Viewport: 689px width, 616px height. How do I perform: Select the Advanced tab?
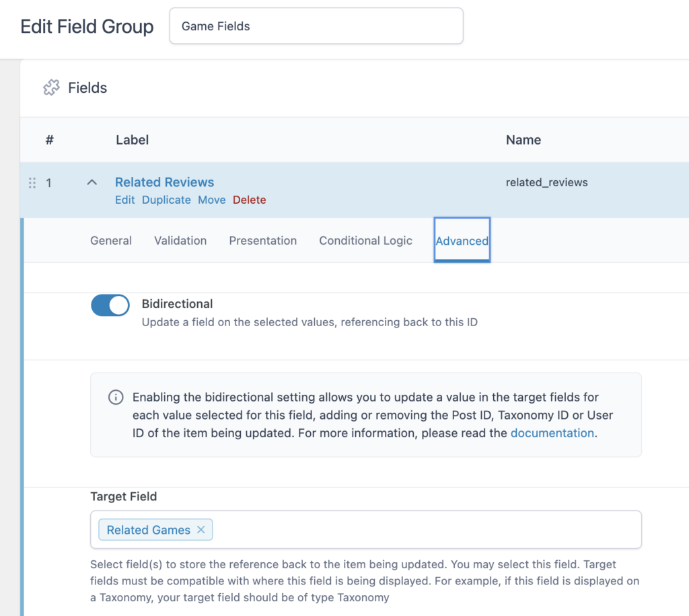point(462,241)
